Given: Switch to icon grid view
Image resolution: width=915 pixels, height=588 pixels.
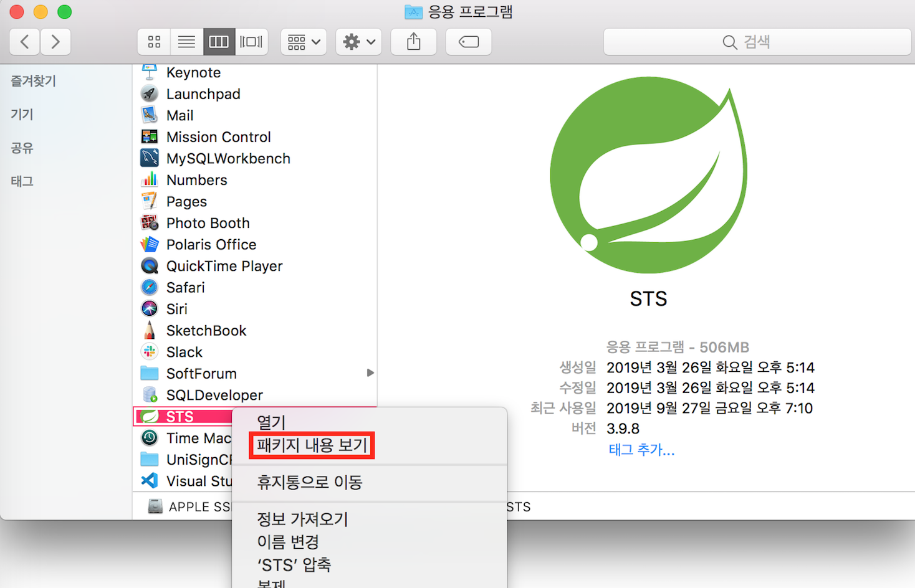Looking at the screenshot, I should (154, 42).
